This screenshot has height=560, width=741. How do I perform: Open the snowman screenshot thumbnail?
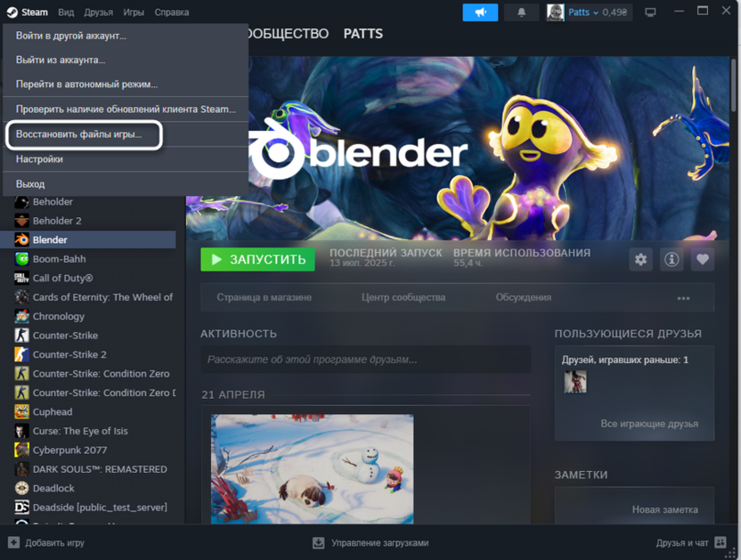coord(312,469)
